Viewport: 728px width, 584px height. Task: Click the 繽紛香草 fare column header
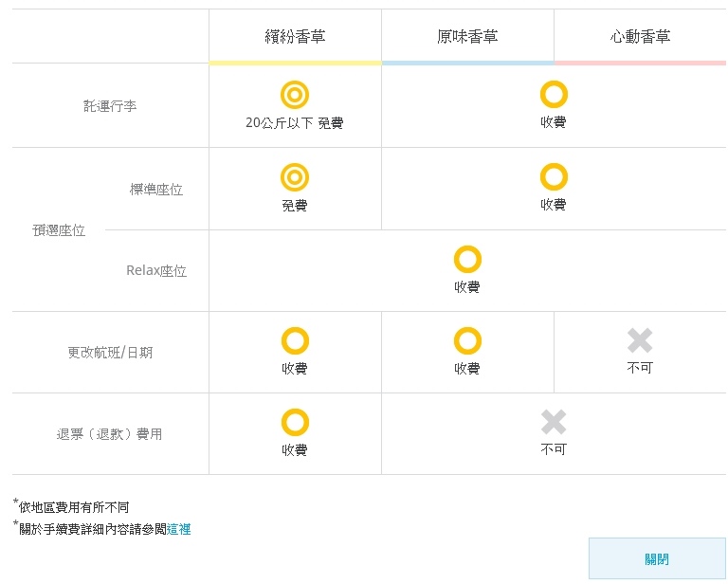(295, 37)
